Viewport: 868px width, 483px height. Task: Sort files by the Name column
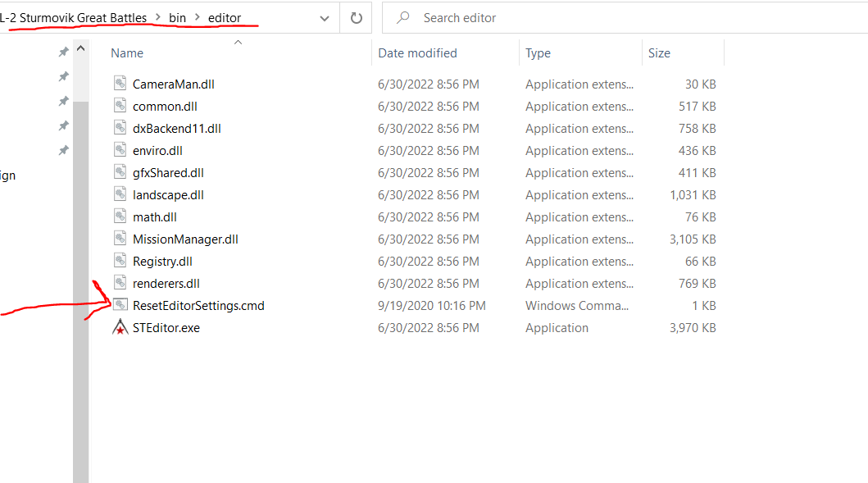point(127,53)
